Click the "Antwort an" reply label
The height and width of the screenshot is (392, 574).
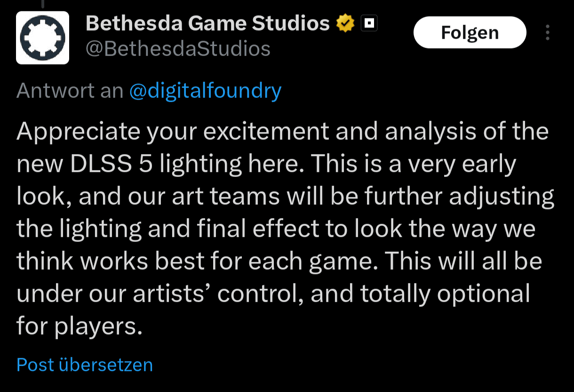tap(70, 91)
